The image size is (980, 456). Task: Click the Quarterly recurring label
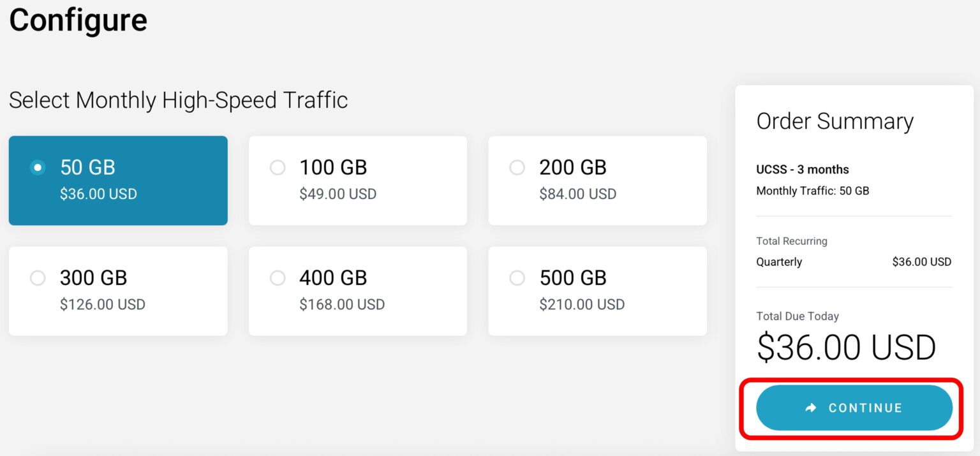pyautogui.click(x=779, y=262)
